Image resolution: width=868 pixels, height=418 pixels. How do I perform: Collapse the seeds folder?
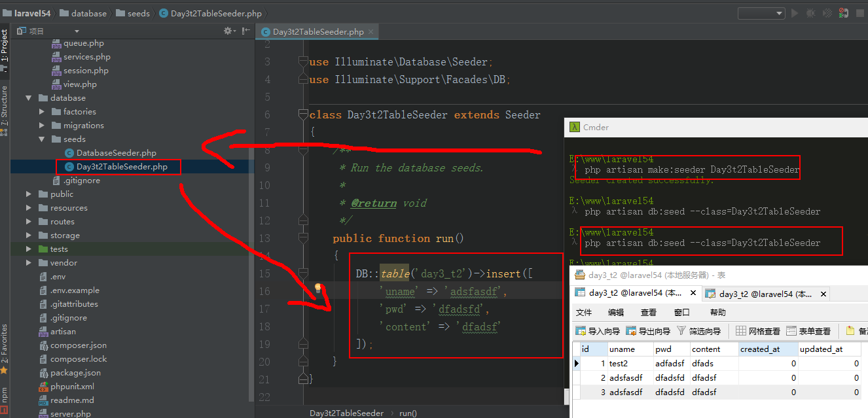(42, 139)
